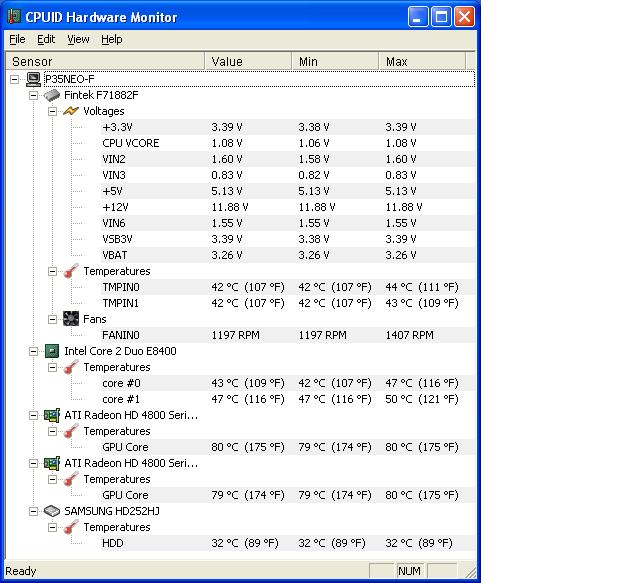Collapse the Fintek F71882F node
This screenshot has width=640, height=583.
coord(33,96)
